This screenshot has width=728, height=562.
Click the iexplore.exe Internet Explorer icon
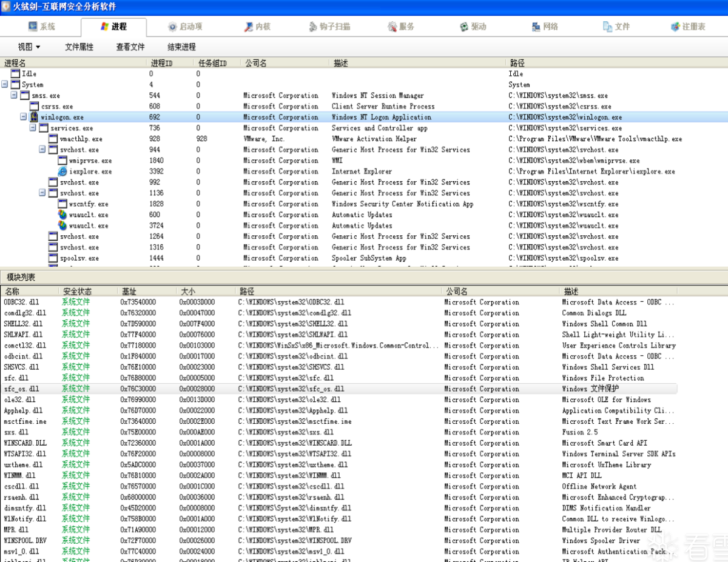pyautogui.click(x=63, y=172)
